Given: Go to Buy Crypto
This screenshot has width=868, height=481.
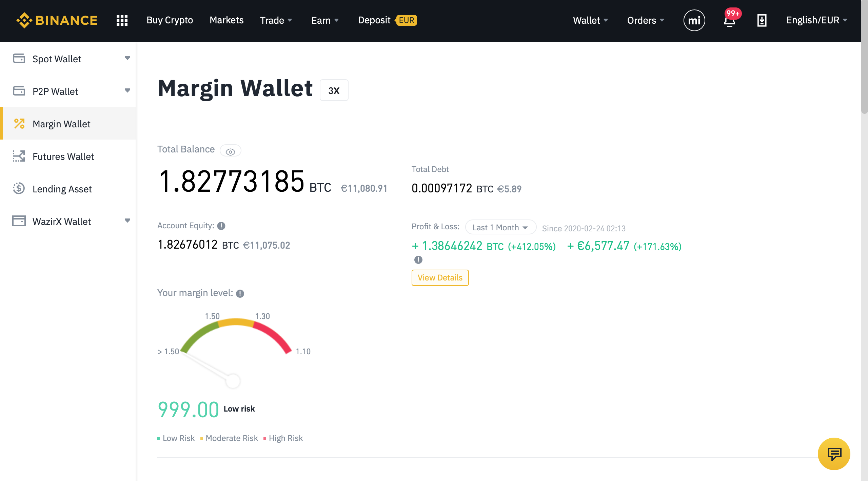Looking at the screenshot, I should (x=170, y=20).
